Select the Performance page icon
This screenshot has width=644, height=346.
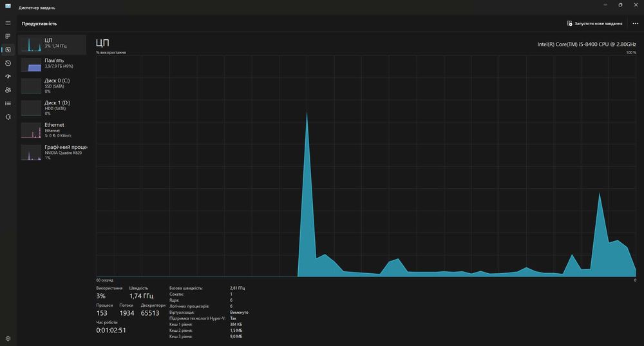point(8,50)
